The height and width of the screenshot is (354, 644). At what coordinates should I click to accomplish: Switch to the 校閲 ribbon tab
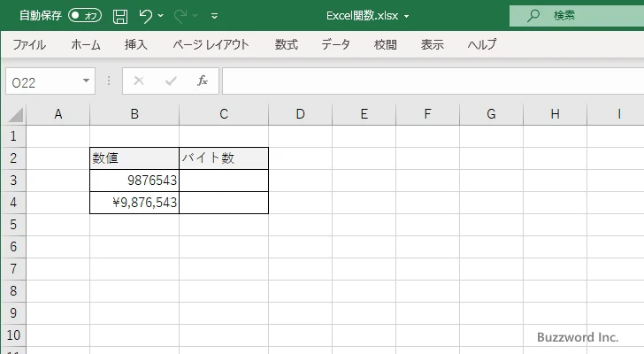(x=386, y=44)
